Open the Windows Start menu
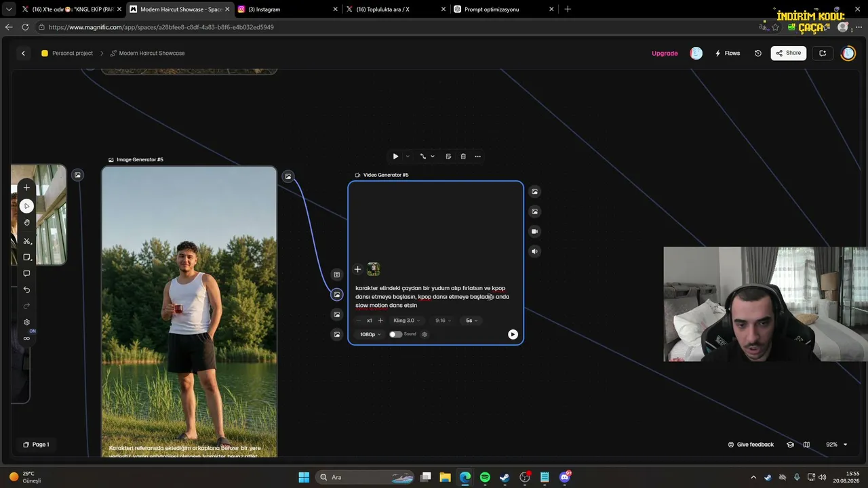The width and height of the screenshot is (868, 488). 304,477
